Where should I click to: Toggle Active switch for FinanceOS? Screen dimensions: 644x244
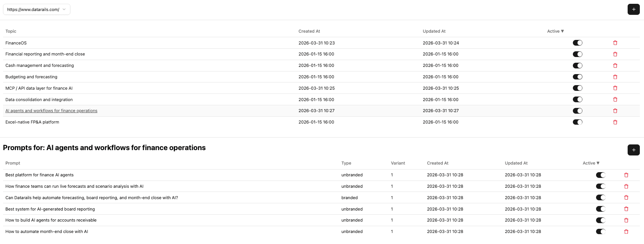tap(577, 43)
